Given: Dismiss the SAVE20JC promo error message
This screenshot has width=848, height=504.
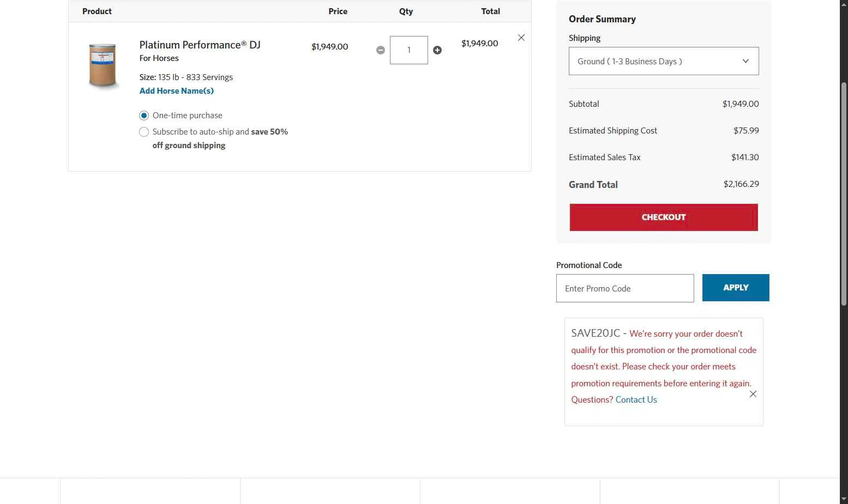Looking at the screenshot, I should [753, 394].
